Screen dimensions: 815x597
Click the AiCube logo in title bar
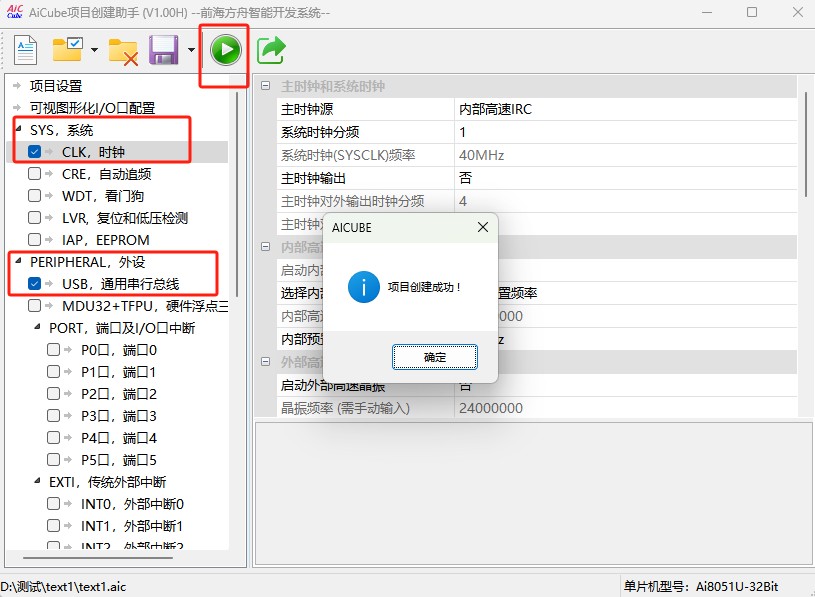(x=15, y=11)
